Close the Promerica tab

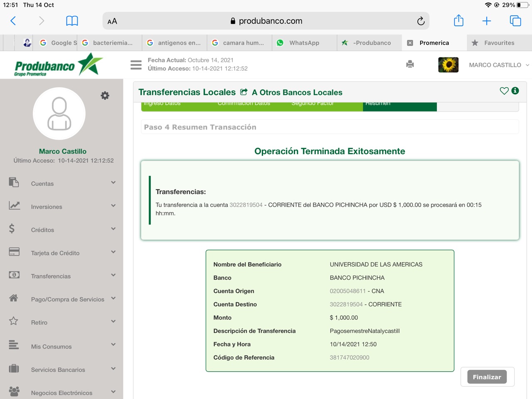pos(410,43)
